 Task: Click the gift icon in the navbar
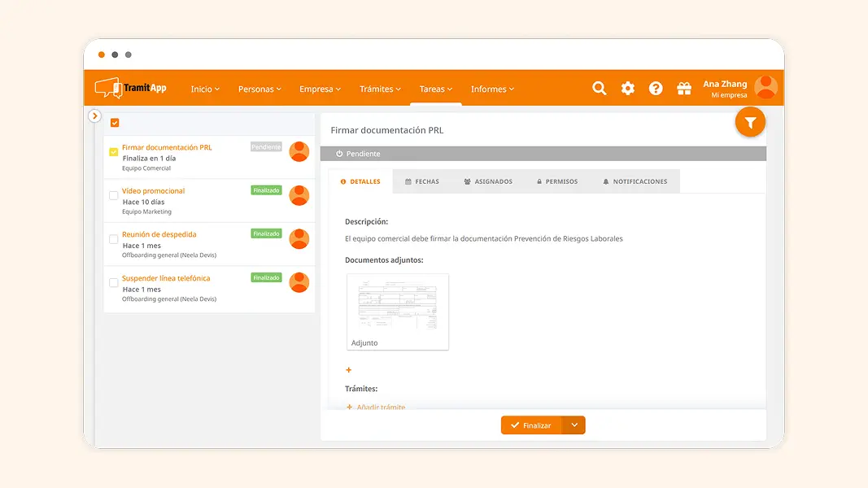(684, 88)
